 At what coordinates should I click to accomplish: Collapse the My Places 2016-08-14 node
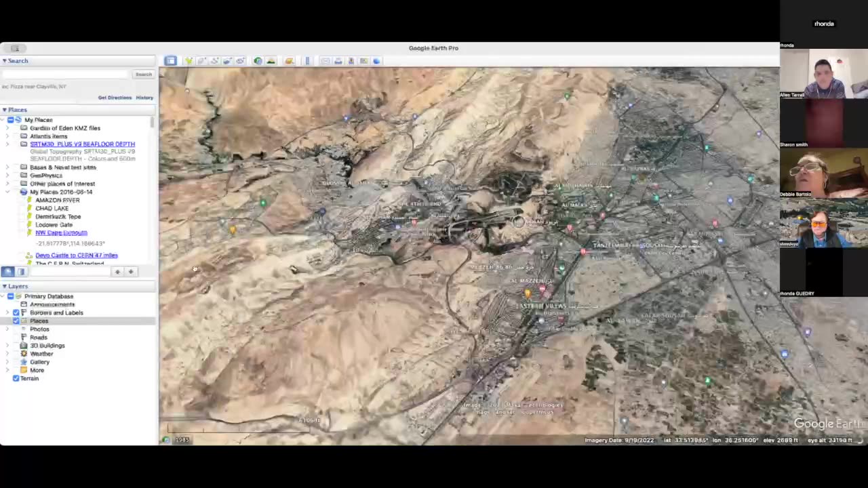coord(7,192)
